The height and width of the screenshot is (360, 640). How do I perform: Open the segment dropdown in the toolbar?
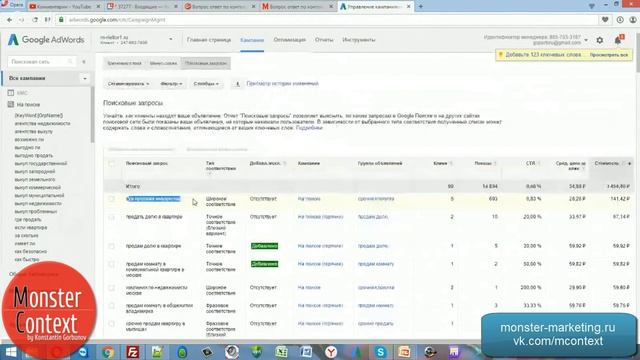pyautogui.click(x=128, y=84)
